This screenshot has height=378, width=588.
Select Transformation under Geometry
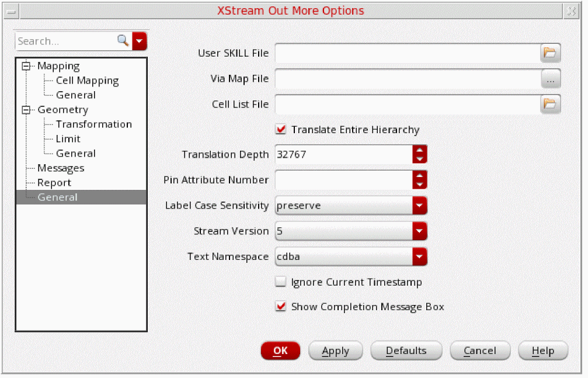click(x=93, y=124)
